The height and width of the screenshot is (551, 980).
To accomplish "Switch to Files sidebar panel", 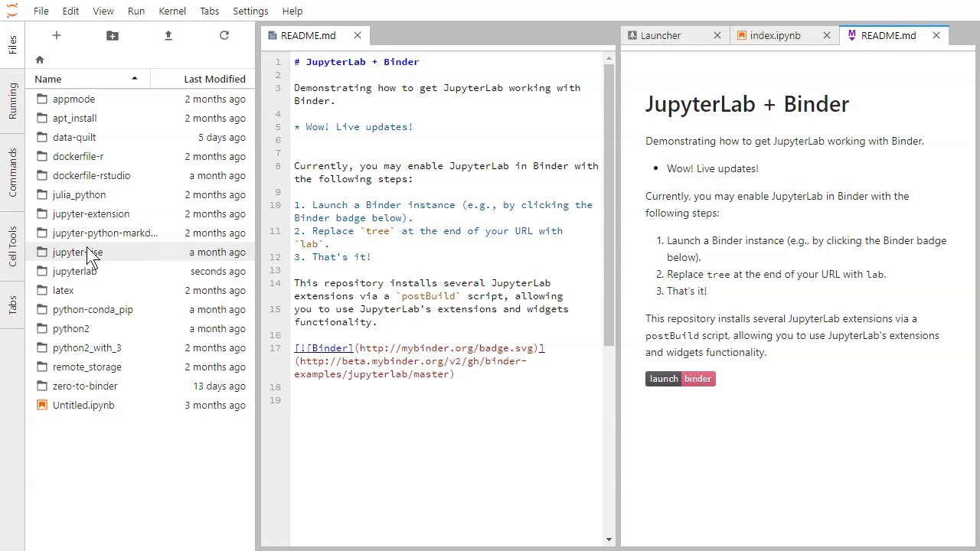I will (x=12, y=44).
